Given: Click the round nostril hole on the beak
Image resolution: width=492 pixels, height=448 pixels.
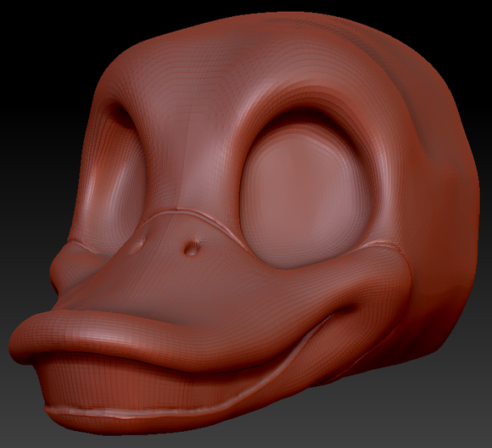Looking at the screenshot, I should [191, 247].
